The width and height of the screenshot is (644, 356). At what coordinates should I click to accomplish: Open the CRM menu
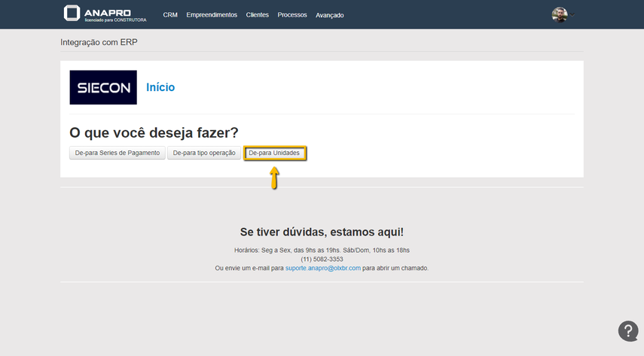coord(170,15)
